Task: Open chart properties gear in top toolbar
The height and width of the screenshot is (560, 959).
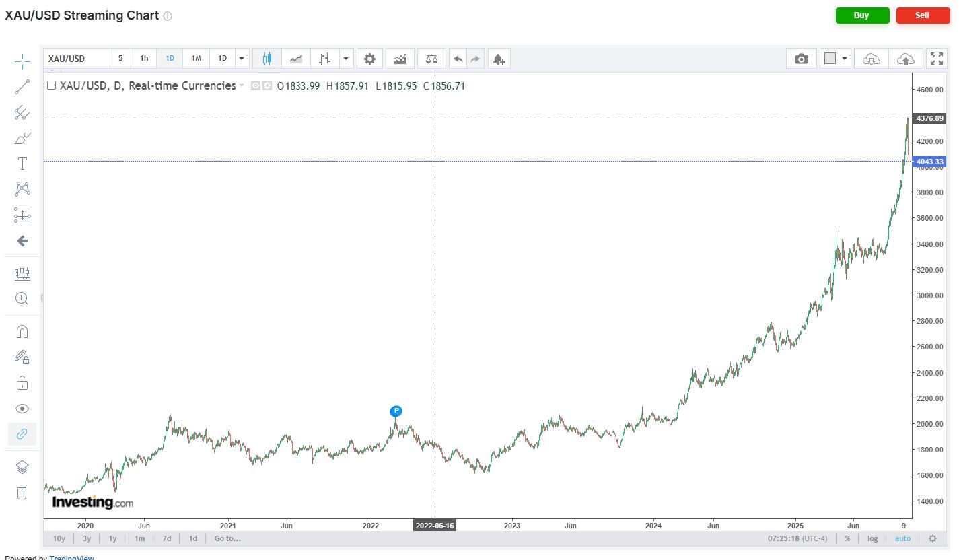Action: 369,59
